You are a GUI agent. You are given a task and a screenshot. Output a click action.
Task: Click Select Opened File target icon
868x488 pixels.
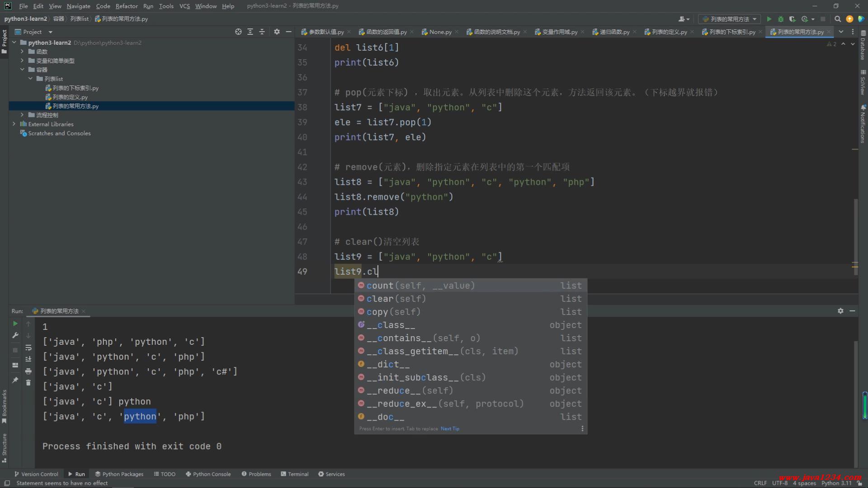click(238, 32)
